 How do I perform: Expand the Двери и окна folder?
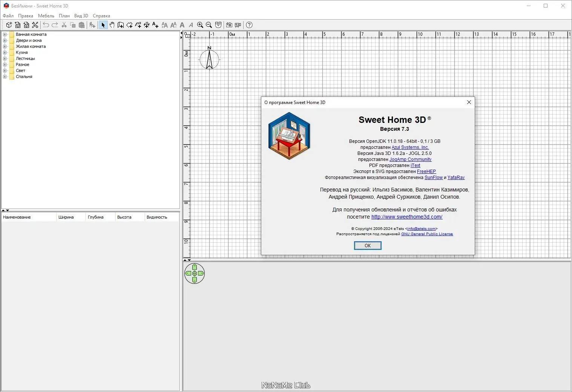[x=5, y=40]
